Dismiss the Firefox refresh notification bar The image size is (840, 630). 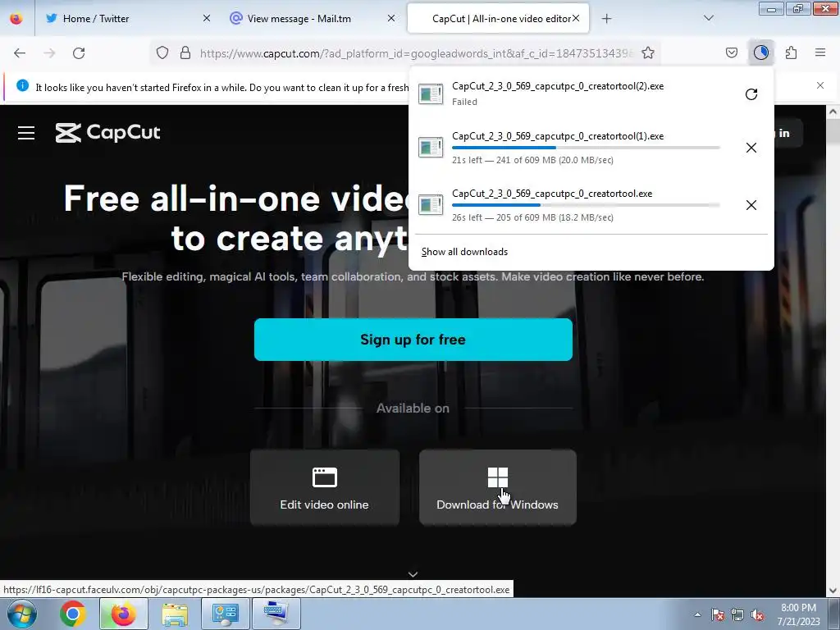click(x=820, y=85)
